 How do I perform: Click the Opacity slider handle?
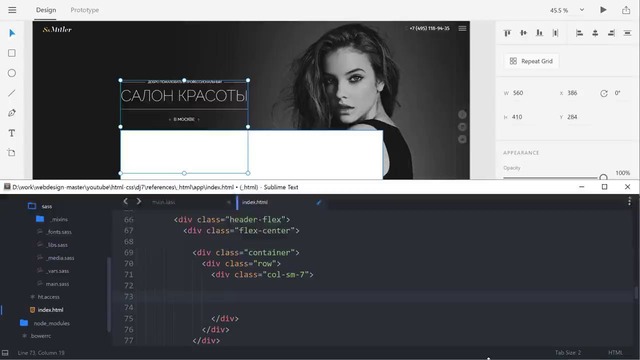tap(603, 177)
